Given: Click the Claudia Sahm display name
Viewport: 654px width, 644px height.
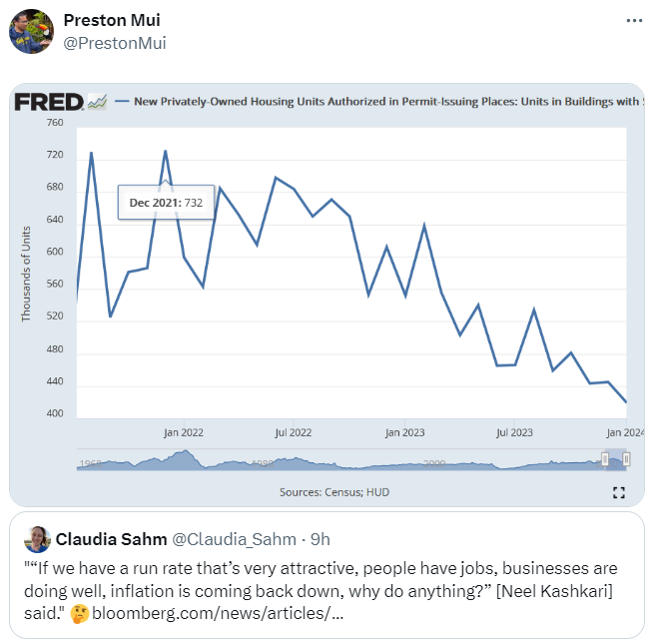Looking at the screenshot, I should [111, 539].
